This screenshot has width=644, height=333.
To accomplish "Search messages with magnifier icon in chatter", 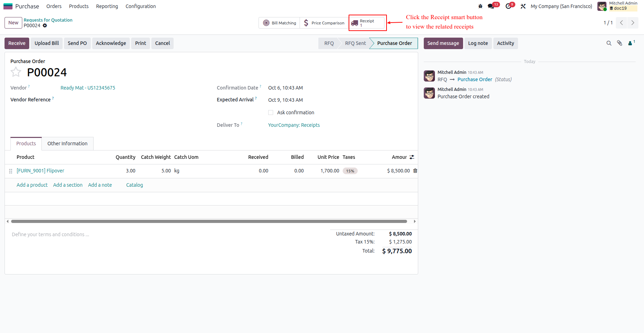I will tap(609, 43).
